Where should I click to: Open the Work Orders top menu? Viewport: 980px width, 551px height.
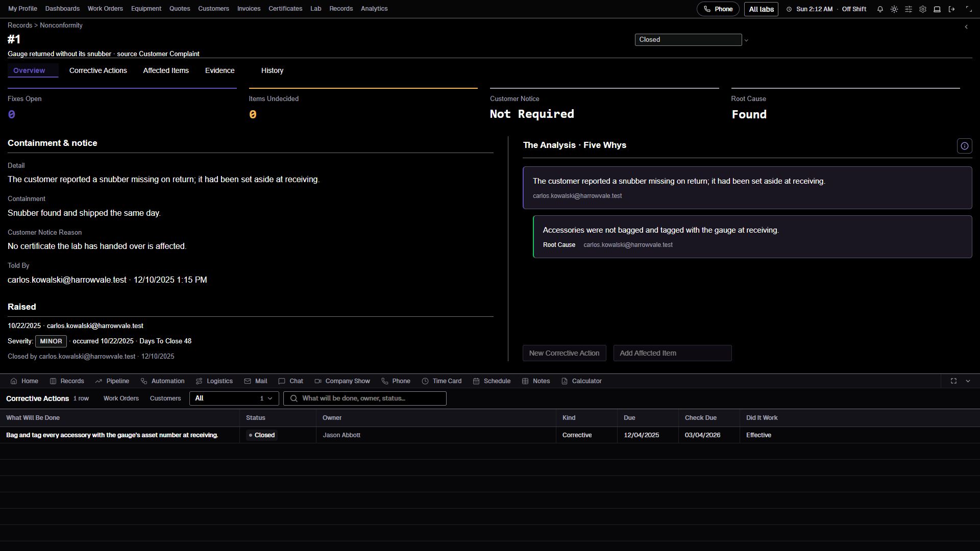tap(105, 9)
